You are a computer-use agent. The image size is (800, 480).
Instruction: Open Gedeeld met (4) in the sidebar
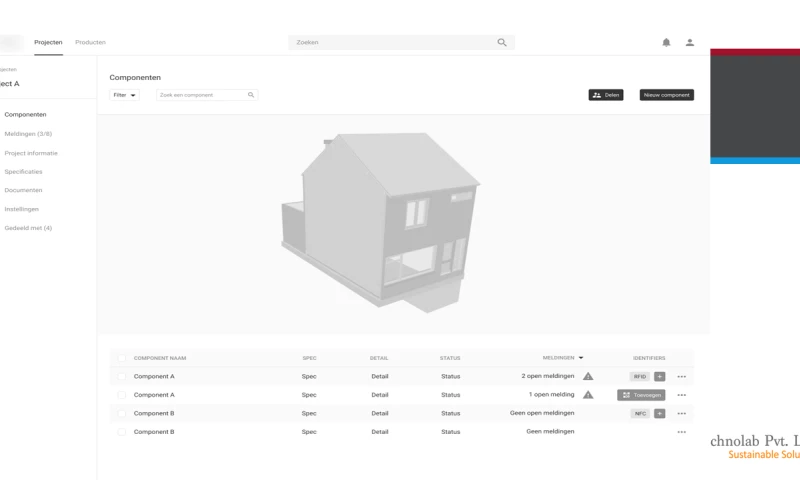[28, 228]
